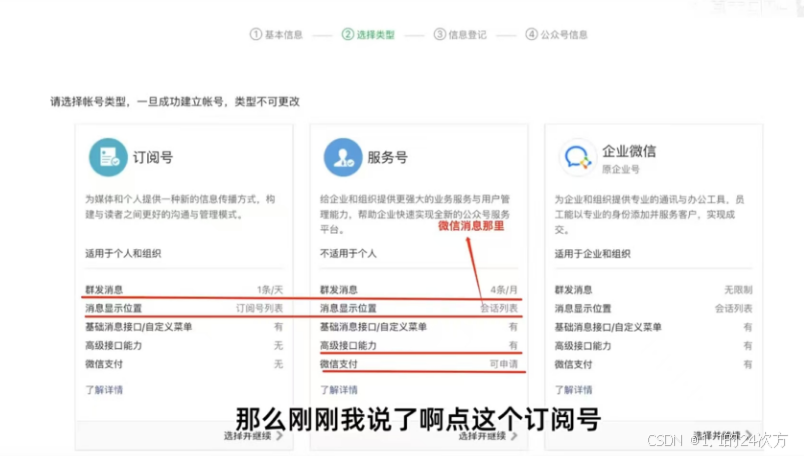Viewport: 804px width, 456px height.
Task: Click 4条/月 value in 服务号 card
Action: (x=504, y=290)
